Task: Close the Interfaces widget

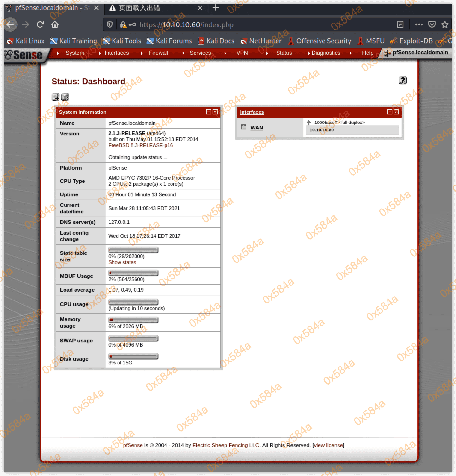Action: point(396,112)
